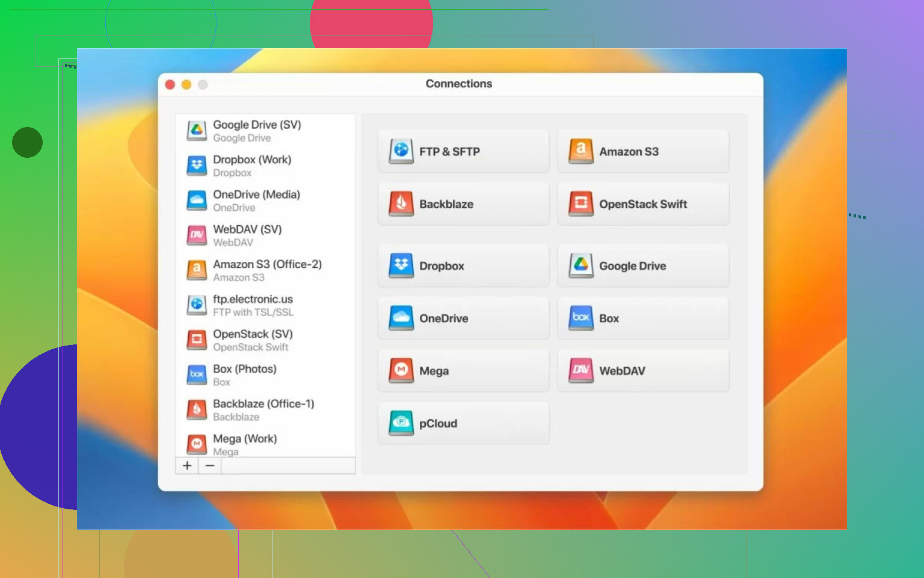Choose the Dropbox connection type
This screenshot has width=924, height=578.
click(463, 266)
